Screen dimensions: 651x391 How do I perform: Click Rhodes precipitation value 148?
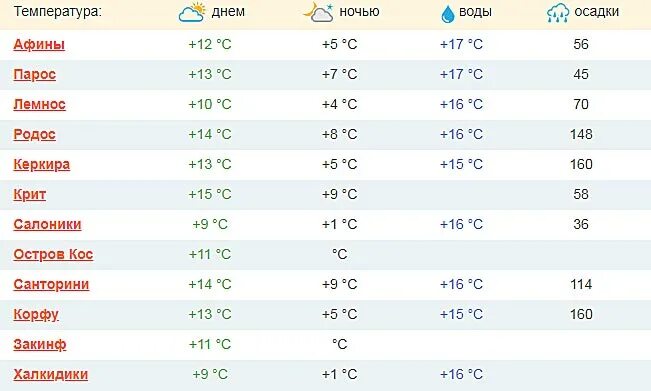pos(581,134)
